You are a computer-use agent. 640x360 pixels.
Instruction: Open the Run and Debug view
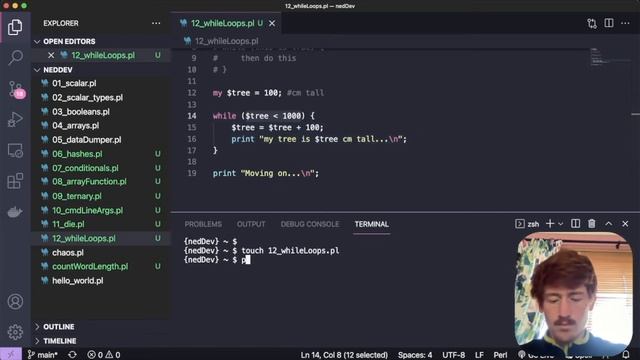point(15,120)
